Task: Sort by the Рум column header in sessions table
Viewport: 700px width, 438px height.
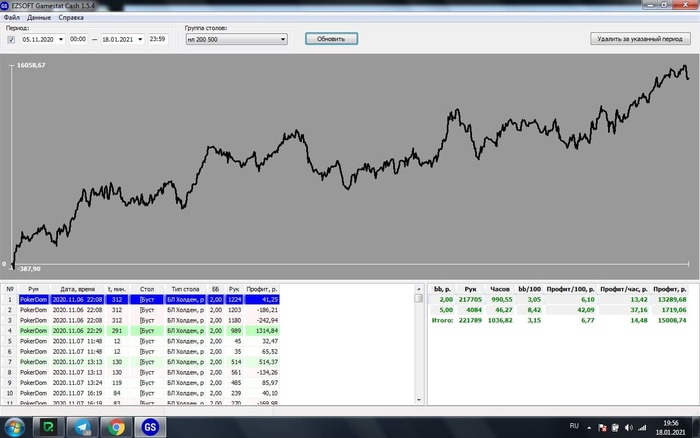Action: tap(33, 289)
